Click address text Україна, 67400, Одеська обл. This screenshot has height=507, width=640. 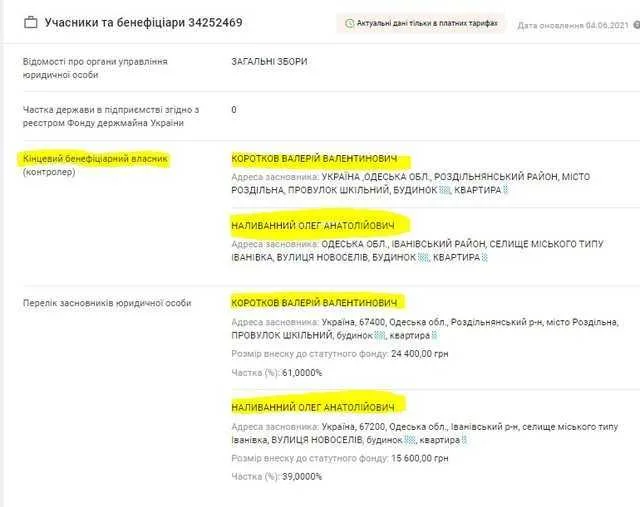384,322
